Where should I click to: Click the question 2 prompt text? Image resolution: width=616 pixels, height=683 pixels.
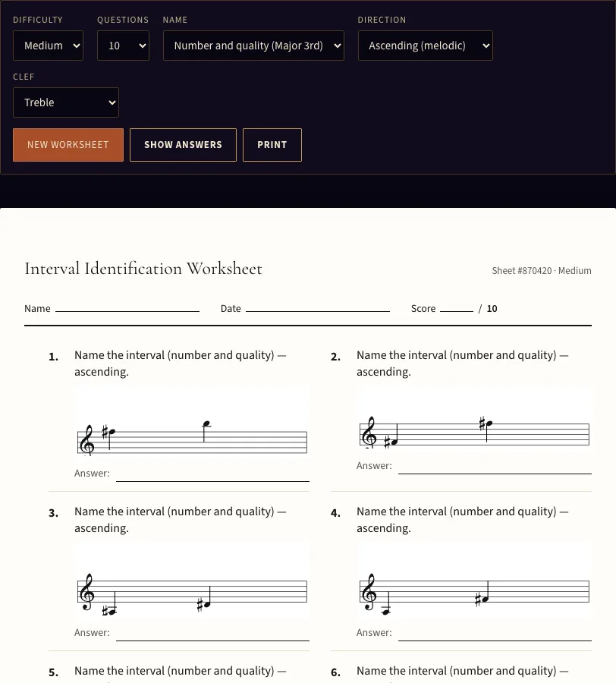point(462,364)
